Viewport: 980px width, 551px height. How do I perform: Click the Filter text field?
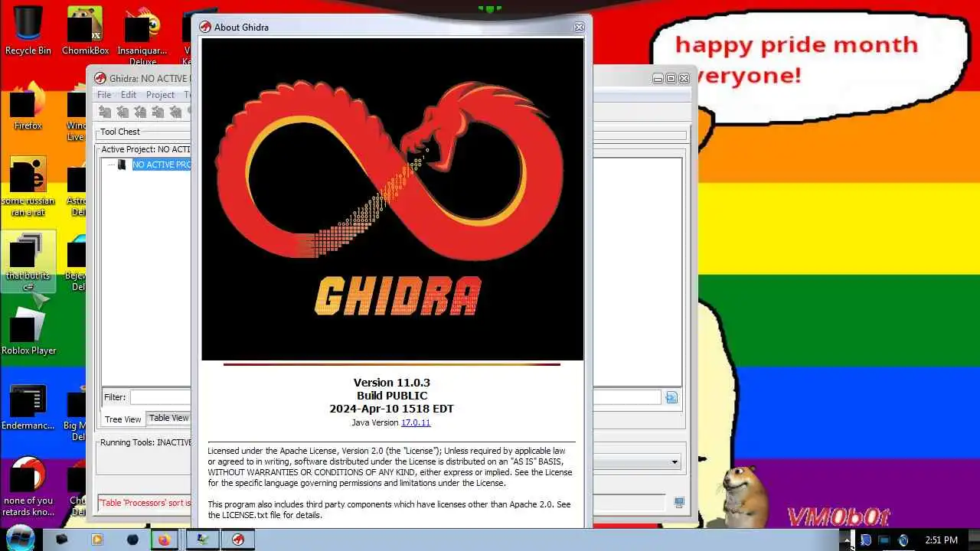(160, 397)
